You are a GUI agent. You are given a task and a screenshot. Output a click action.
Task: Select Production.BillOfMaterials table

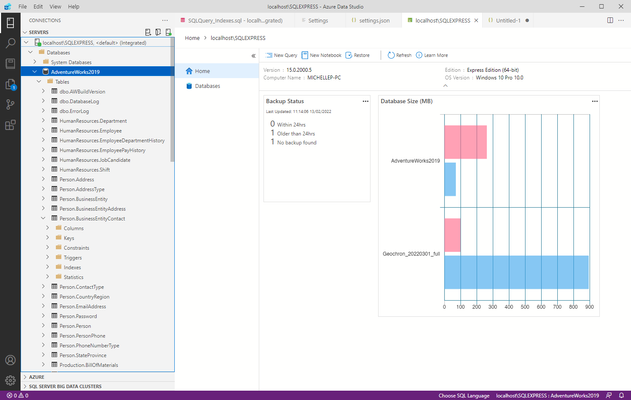[x=89, y=365]
